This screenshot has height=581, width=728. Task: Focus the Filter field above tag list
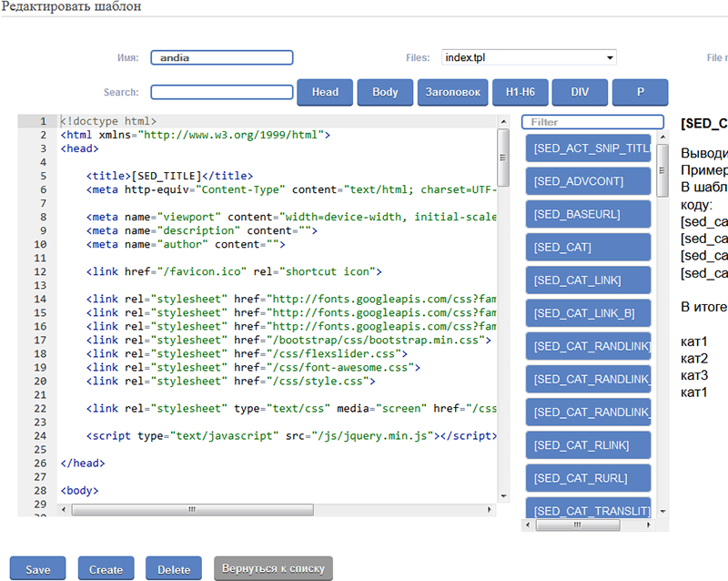(592, 122)
